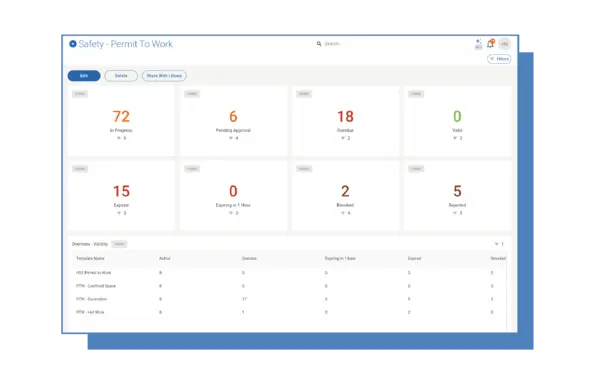Click the filter icon under Expired
Image resolution: width=600 pixels, height=373 pixels.
(x=119, y=213)
